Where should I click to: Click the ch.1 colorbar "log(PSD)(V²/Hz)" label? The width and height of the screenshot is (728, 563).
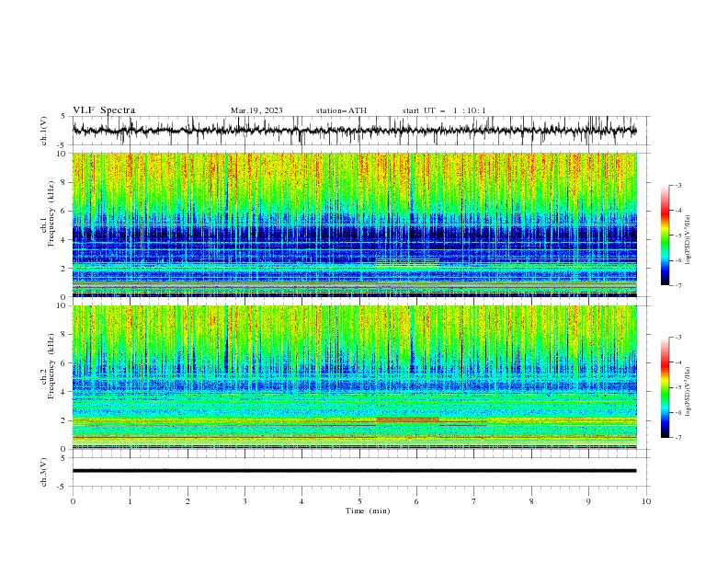coord(688,240)
